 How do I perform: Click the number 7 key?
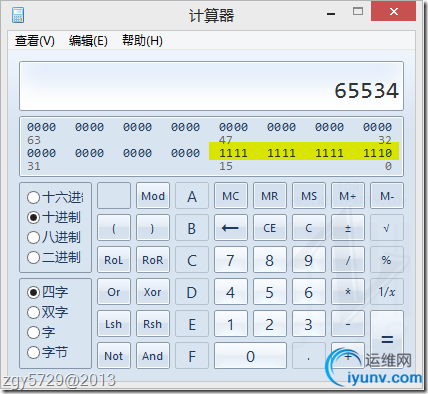click(x=231, y=260)
